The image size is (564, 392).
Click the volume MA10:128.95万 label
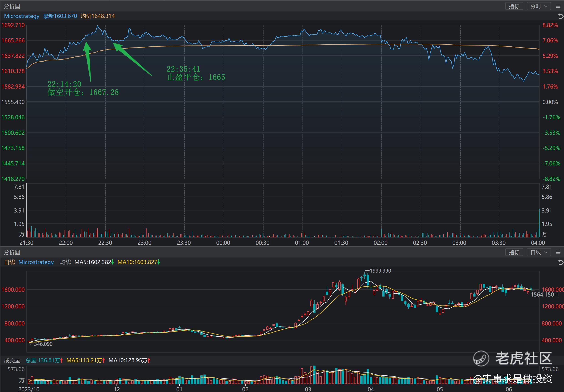(129, 360)
